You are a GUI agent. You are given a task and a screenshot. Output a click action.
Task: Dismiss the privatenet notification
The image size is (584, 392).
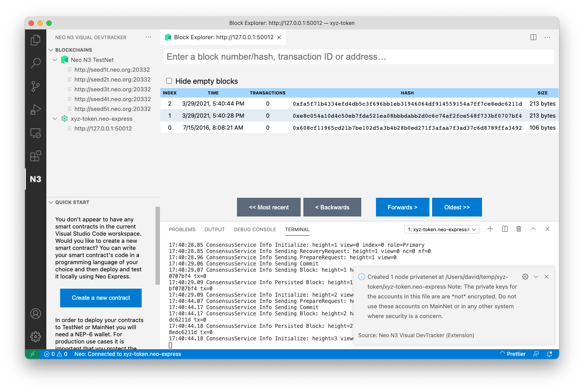tap(547, 277)
